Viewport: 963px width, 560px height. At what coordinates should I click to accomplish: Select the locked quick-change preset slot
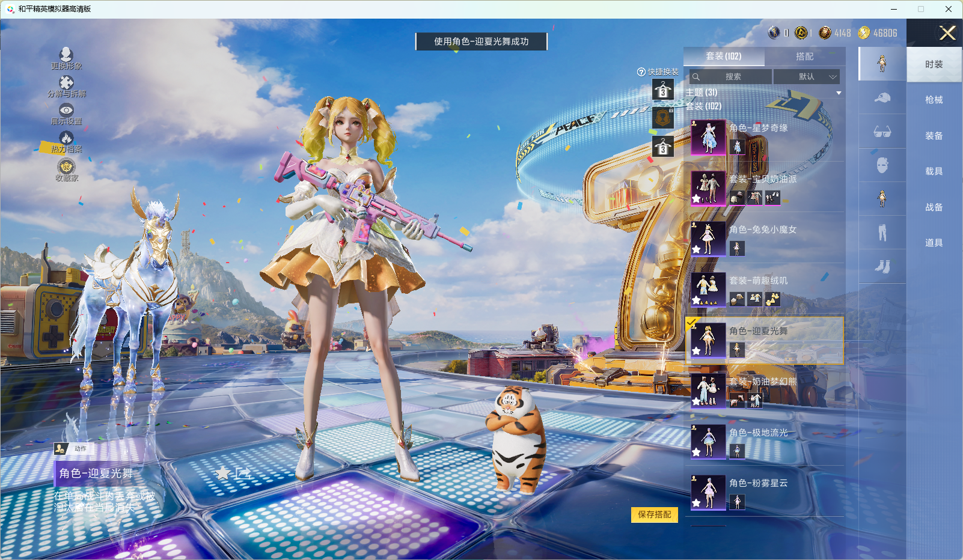coord(663,118)
